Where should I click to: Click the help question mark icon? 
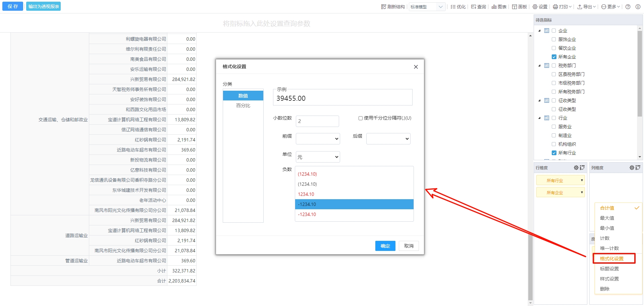pyautogui.click(x=628, y=7)
